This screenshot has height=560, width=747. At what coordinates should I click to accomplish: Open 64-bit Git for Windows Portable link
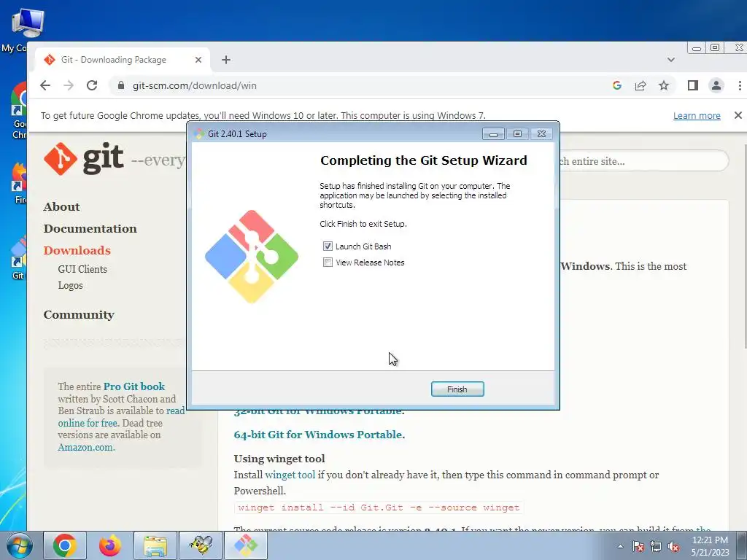tap(318, 435)
